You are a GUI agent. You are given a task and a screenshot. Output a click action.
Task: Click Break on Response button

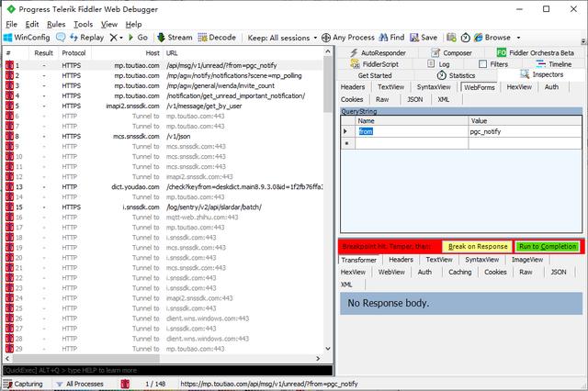pyautogui.click(x=478, y=246)
